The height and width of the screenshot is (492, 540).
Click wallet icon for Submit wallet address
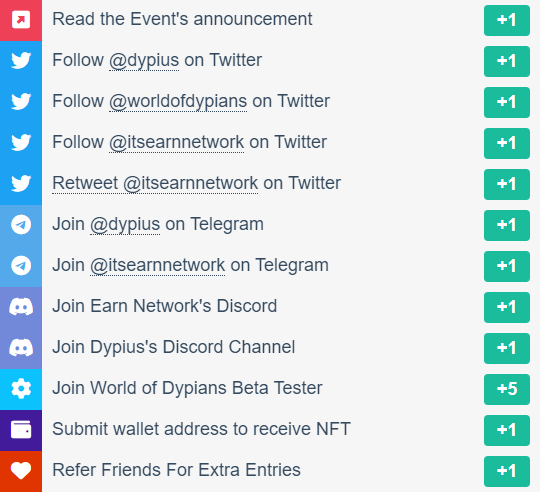coord(21,430)
